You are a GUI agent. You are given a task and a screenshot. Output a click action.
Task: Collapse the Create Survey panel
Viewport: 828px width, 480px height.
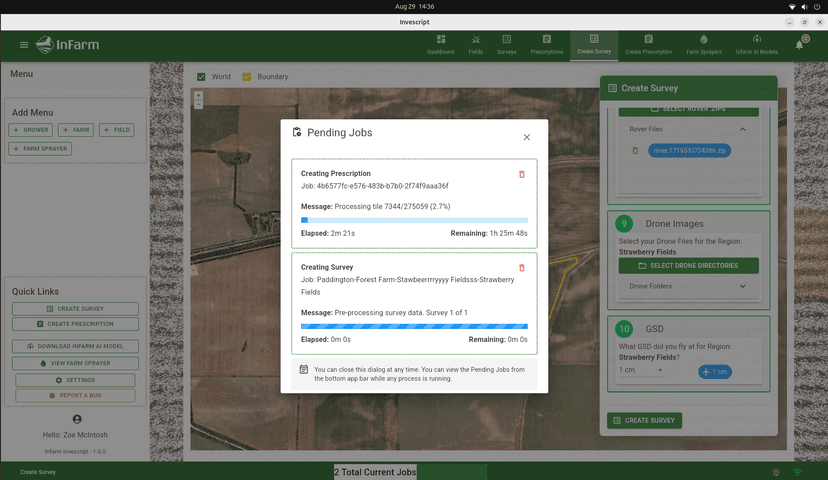pos(764,88)
